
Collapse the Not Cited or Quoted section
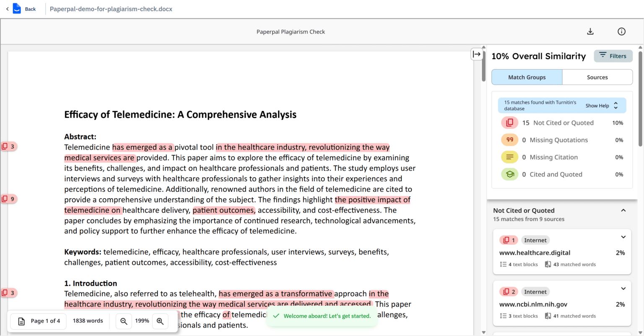tap(623, 210)
